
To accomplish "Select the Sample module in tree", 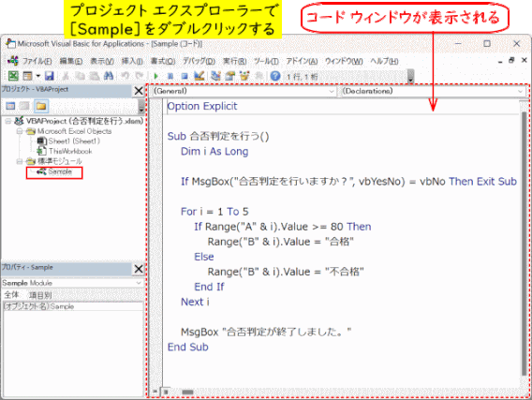I will pos(60,171).
